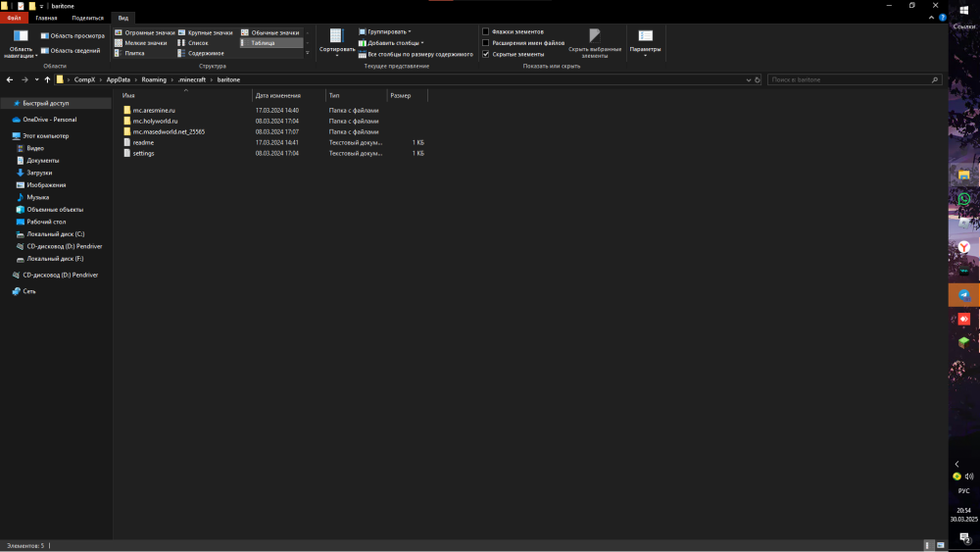This screenshot has height=552, width=980.
Task: Select the mc.masedworld.net_25565 folder
Action: click(169, 132)
